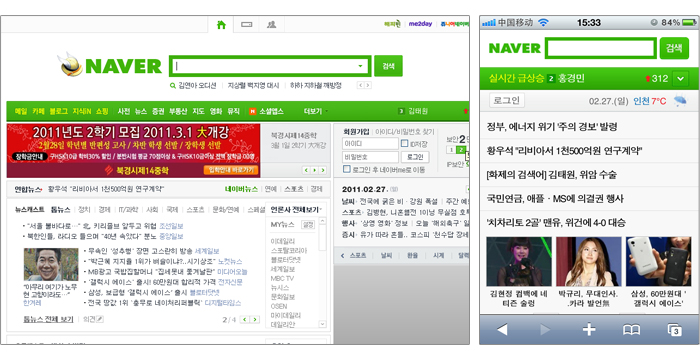This screenshot has height=363, width=700.
Task: Tap the mobile 로그인 button
Action: (507, 100)
